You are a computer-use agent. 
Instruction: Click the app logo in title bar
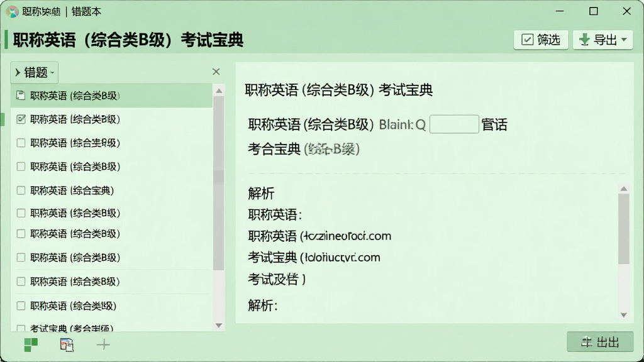click(x=13, y=11)
